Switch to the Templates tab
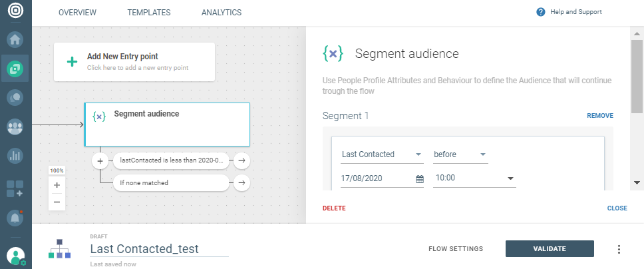644x269 pixels. (x=148, y=13)
